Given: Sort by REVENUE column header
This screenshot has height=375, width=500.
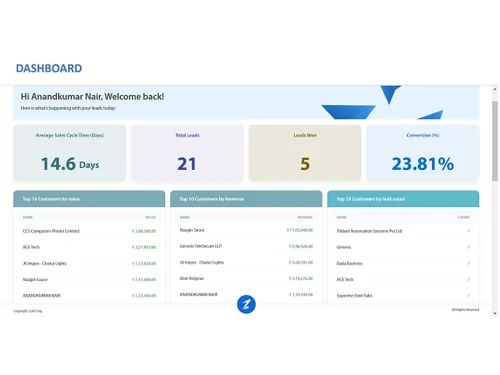Looking at the screenshot, I should pyautogui.click(x=305, y=217).
